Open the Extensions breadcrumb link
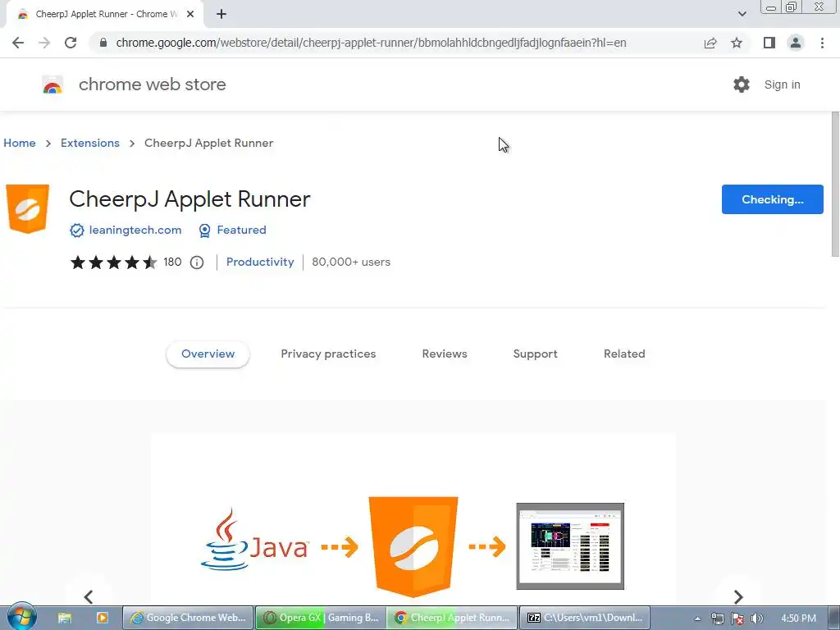Screen dimensions: 840x630 point(90,143)
